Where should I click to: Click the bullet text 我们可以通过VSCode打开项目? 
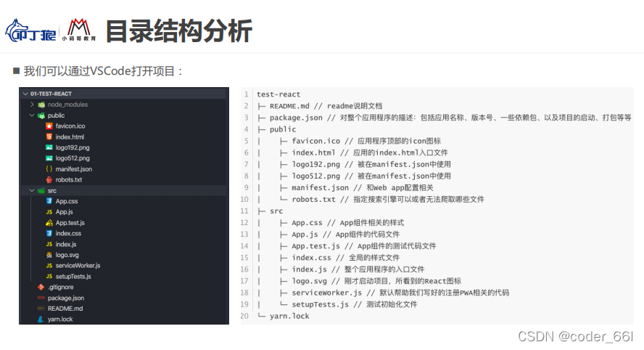[99, 71]
